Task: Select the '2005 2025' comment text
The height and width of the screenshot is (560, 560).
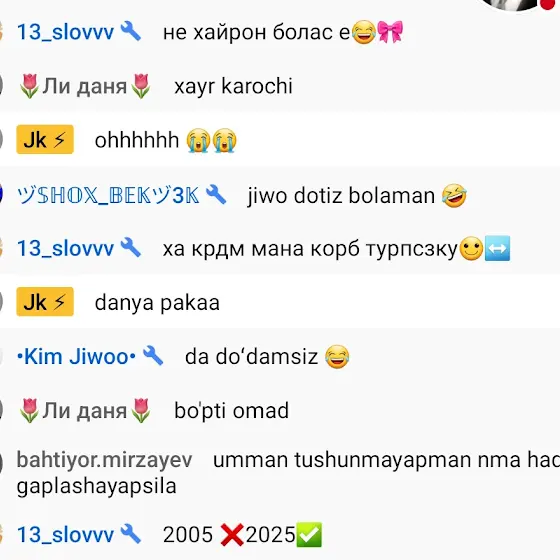Action: 243,535
